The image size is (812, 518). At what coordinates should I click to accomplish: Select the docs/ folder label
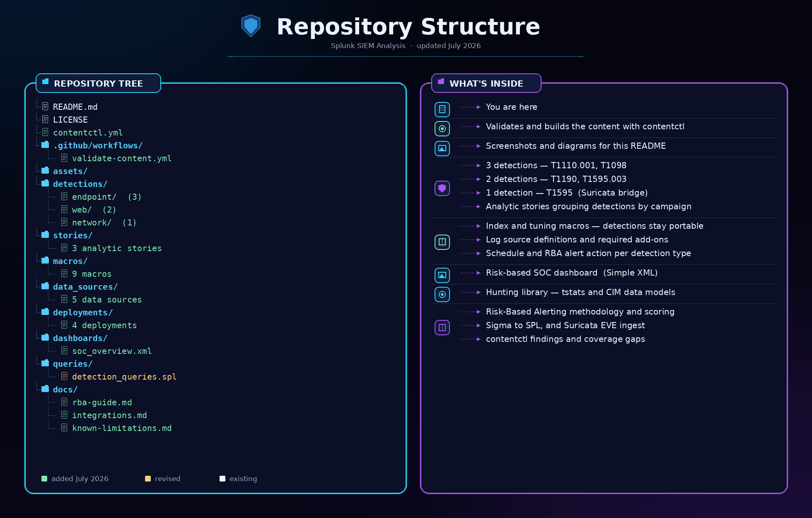[x=65, y=390]
